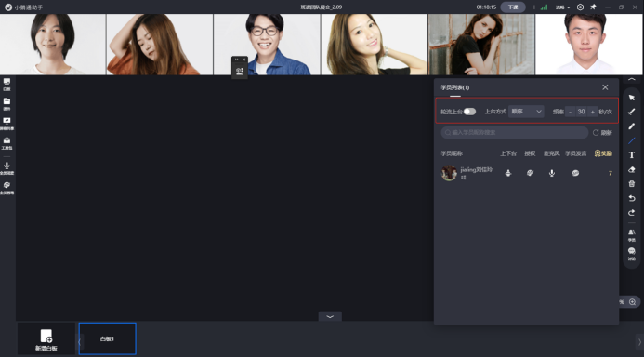Toggle jialing's on-stage status icon
The width and height of the screenshot is (644, 358).
pos(508,173)
